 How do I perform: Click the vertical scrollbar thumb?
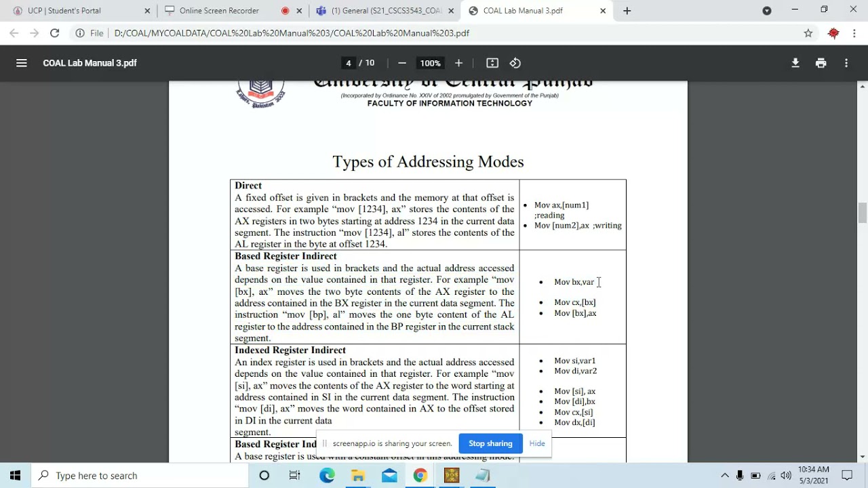[x=863, y=212]
